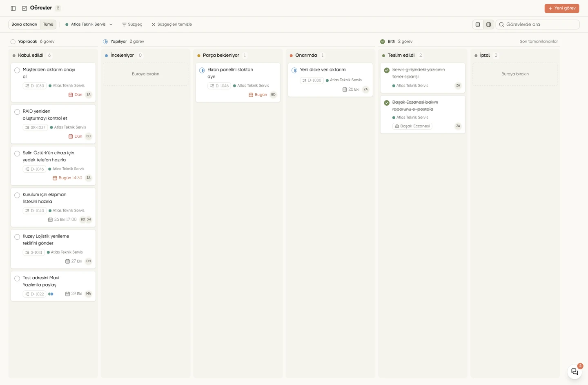Open SR-1037 tag on RAID card
This screenshot has height=385, width=588.
tap(35, 127)
